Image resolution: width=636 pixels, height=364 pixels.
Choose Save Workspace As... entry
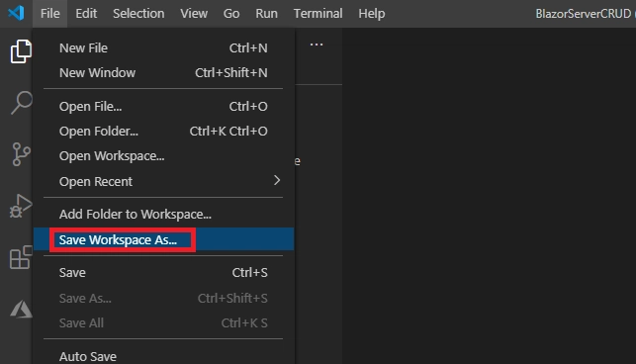pos(163,239)
